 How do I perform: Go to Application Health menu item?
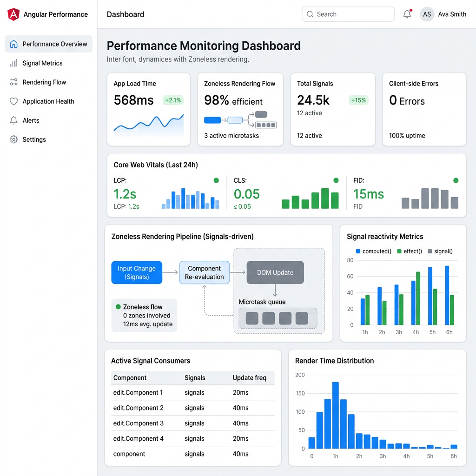coord(48,101)
